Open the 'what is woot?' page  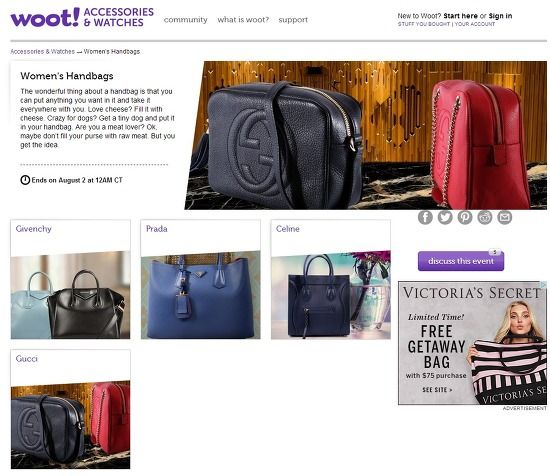[243, 20]
